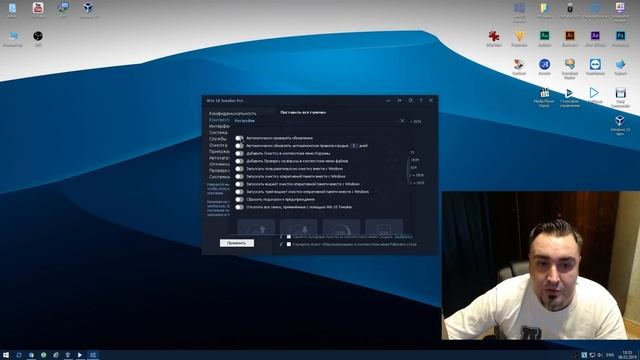The height and width of the screenshot is (360, 640).
Task: Click the active Win 10 Tweaker taskbar button
Action: coord(93,355)
